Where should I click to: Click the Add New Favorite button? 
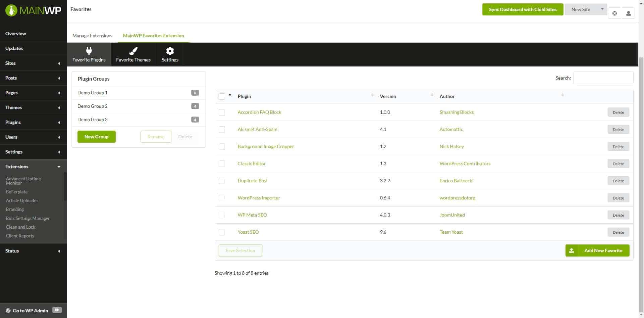[x=597, y=251]
